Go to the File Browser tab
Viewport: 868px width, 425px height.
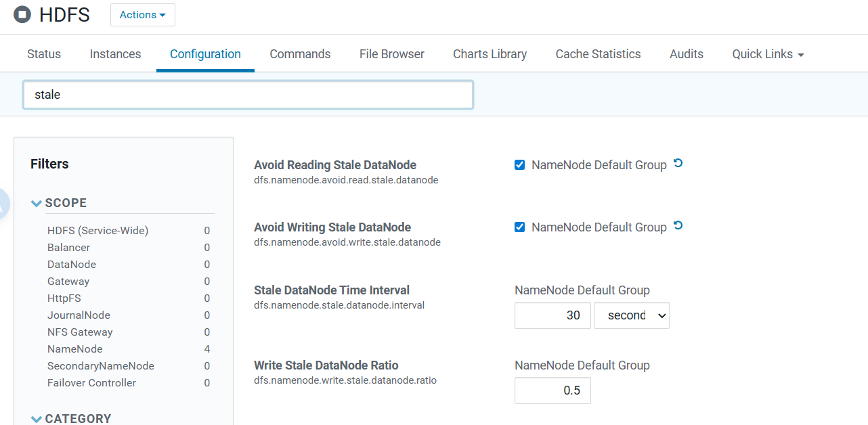(391, 54)
